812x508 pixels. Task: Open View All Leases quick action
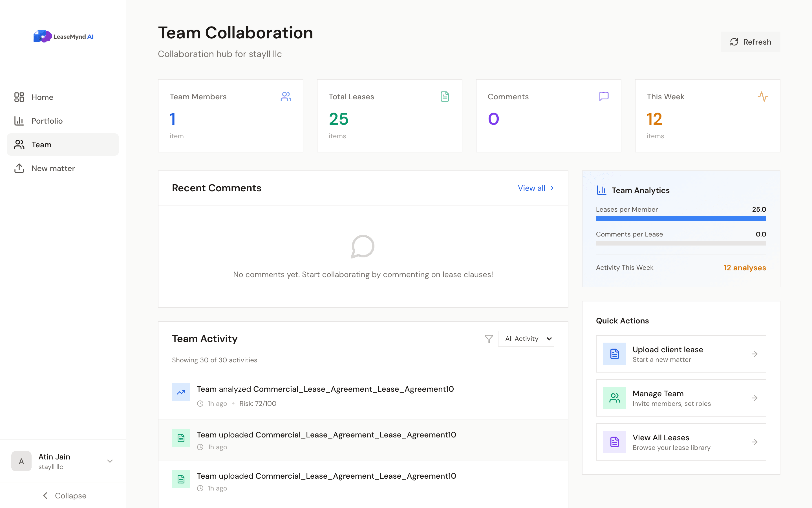(681, 442)
